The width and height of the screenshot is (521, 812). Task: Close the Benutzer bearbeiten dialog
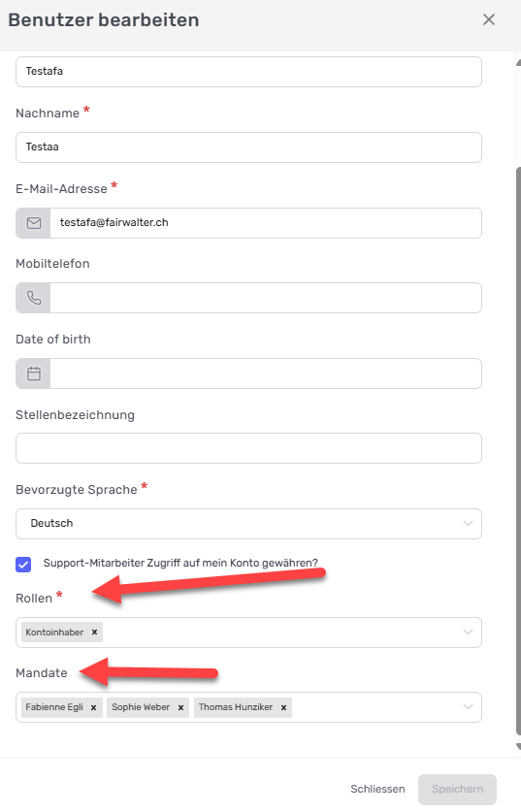489,19
